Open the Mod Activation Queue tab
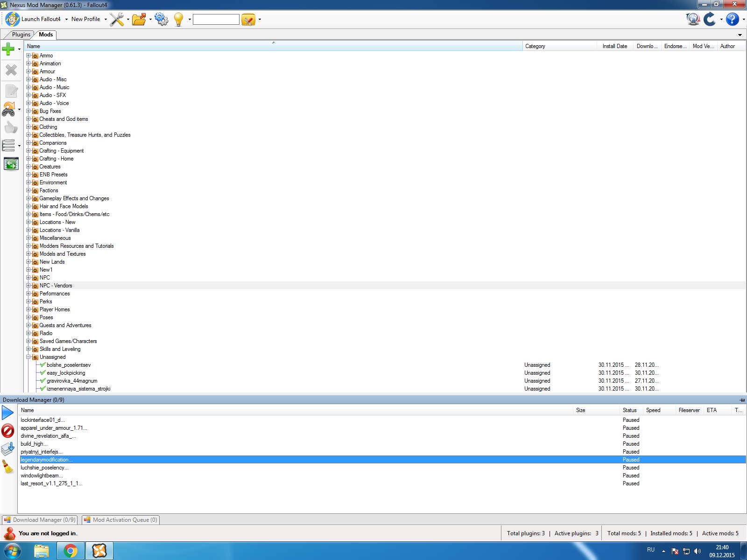This screenshot has height=560, width=747. (x=121, y=520)
